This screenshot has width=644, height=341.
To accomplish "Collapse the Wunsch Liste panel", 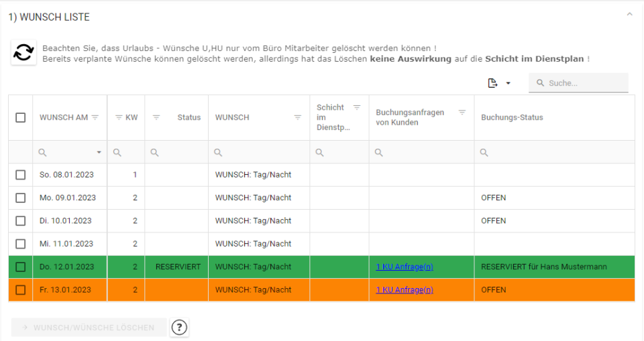I will (629, 14).
